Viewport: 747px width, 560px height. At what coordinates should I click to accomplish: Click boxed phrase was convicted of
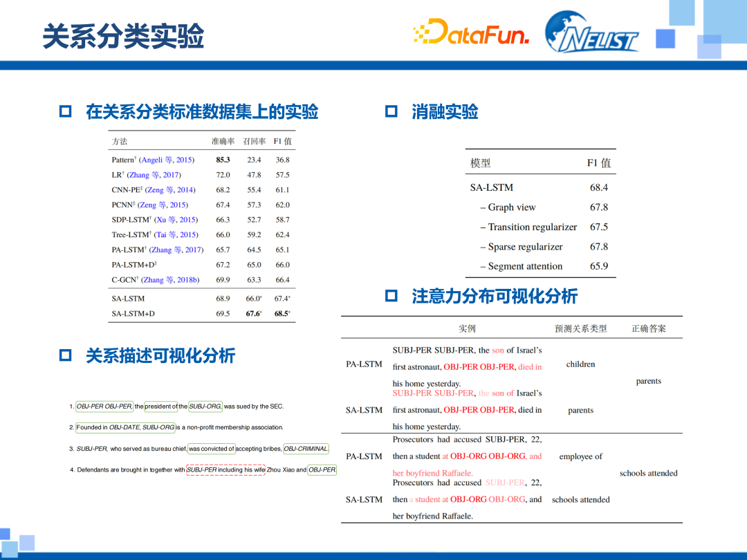point(212,449)
